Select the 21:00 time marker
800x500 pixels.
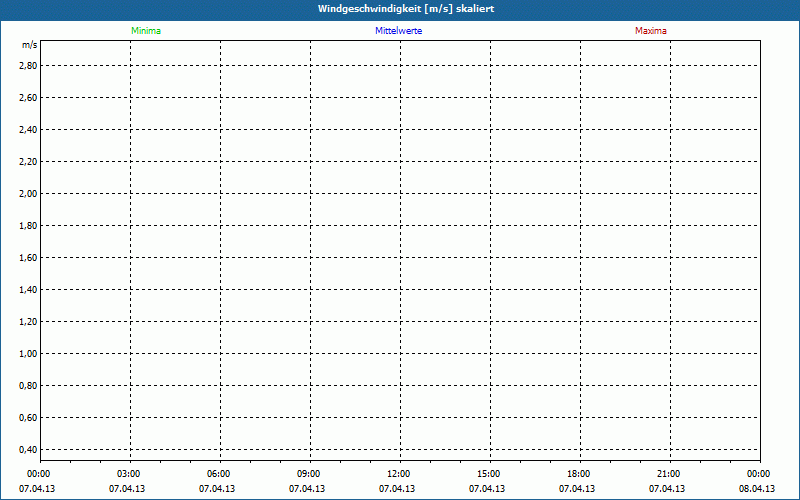(669, 474)
